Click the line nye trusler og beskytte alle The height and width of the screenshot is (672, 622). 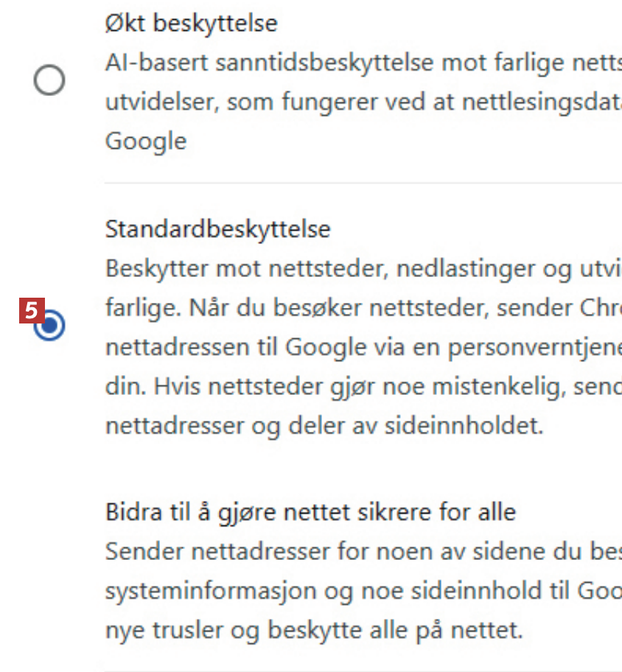click(314, 631)
